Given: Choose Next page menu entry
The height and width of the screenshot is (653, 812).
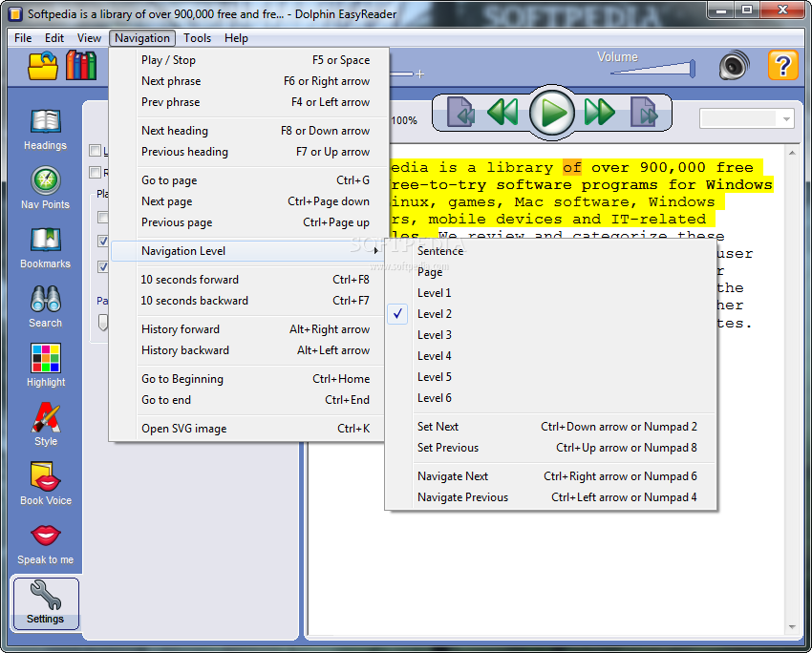Looking at the screenshot, I should (248, 201).
